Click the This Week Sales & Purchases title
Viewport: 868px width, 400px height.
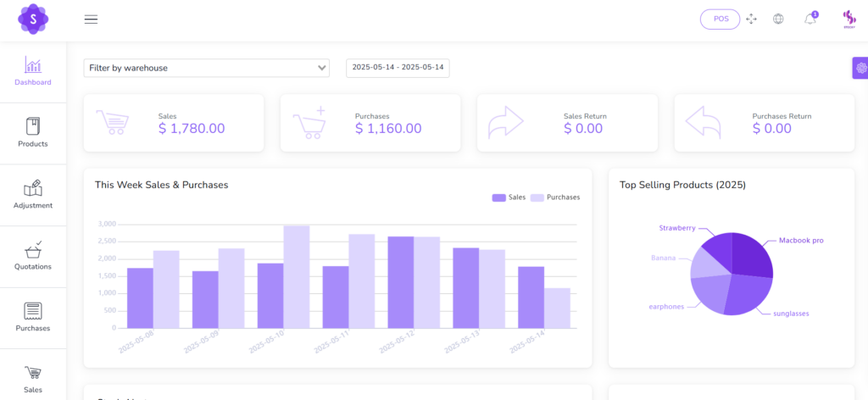pos(162,185)
